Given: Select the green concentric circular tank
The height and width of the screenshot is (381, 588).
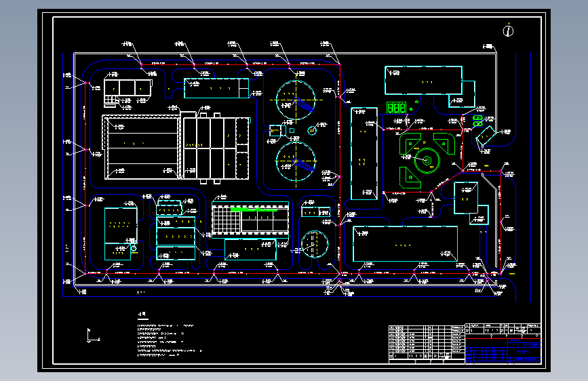Looking at the screenshot, I should pyautogui.click(x=427, y=161).
